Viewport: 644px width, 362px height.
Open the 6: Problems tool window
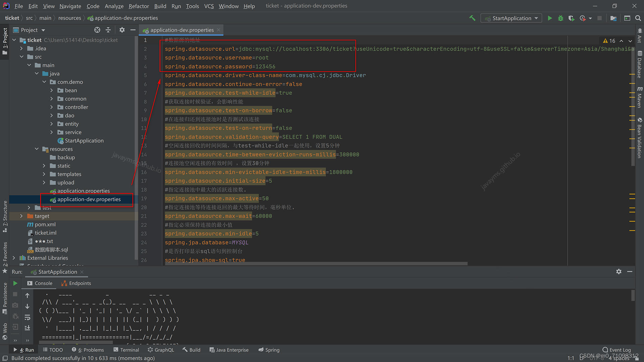[x=88, y=350]
